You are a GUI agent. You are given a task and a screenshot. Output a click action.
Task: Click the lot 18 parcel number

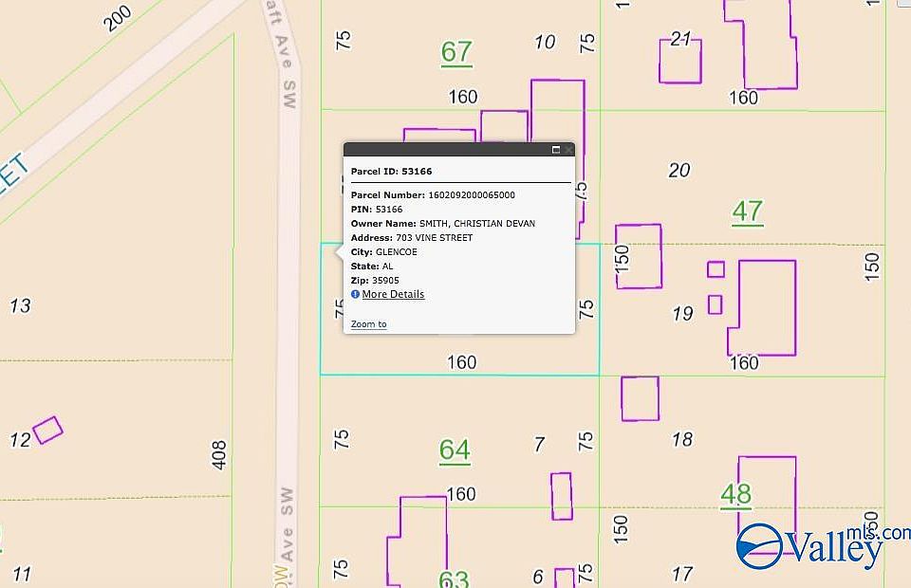pos(682,439)
